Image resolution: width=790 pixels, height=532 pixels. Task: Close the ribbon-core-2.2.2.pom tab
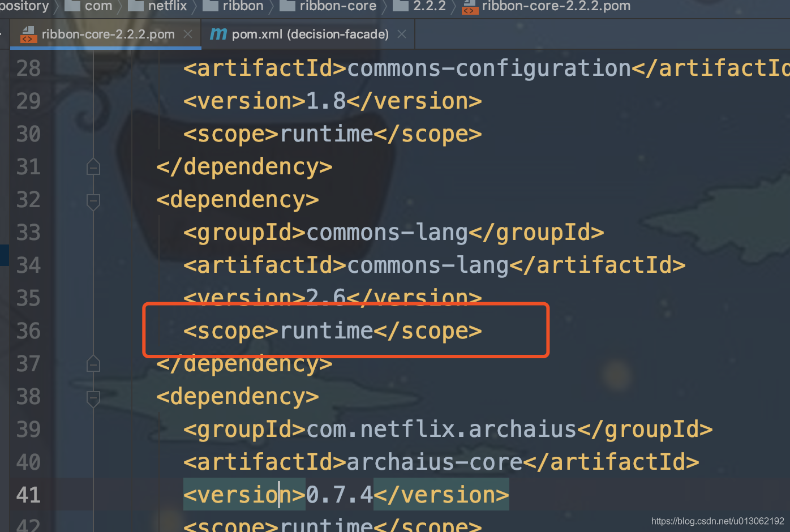click(x=188, y=34)
